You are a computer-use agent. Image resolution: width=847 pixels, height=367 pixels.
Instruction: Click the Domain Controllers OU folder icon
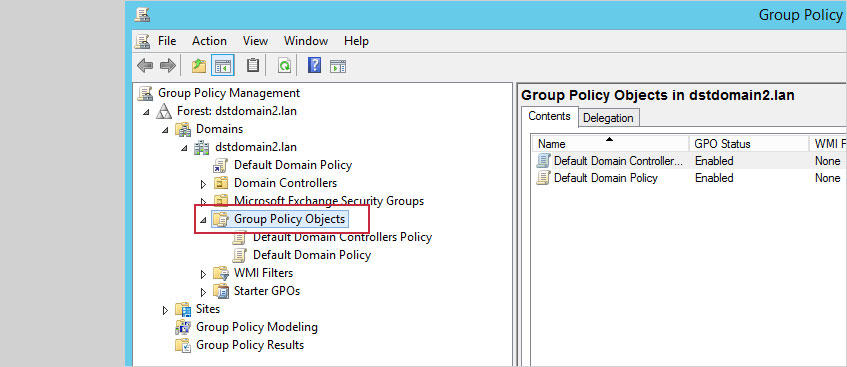pyautogui.click(x=220, y=183)
